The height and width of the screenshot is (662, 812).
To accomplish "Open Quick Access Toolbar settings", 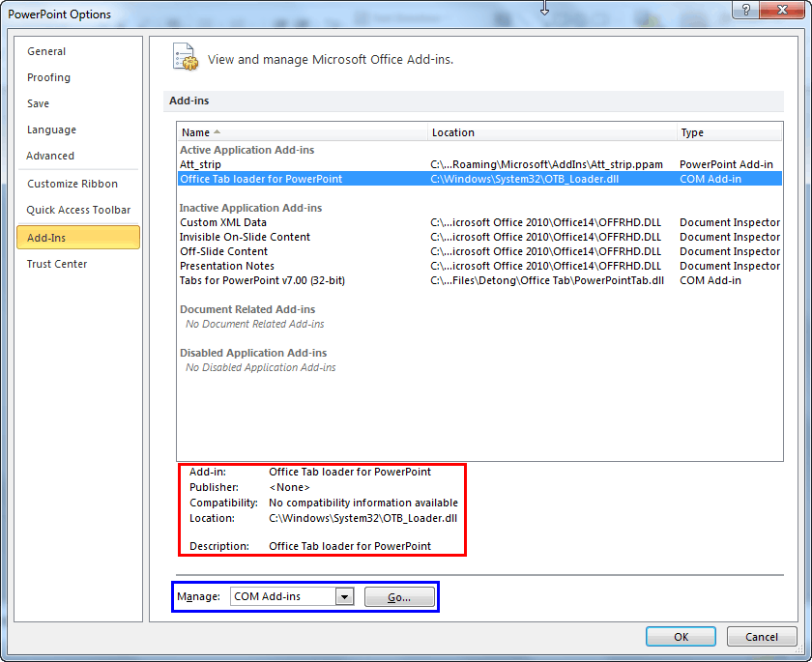I will tap(78, 210).
